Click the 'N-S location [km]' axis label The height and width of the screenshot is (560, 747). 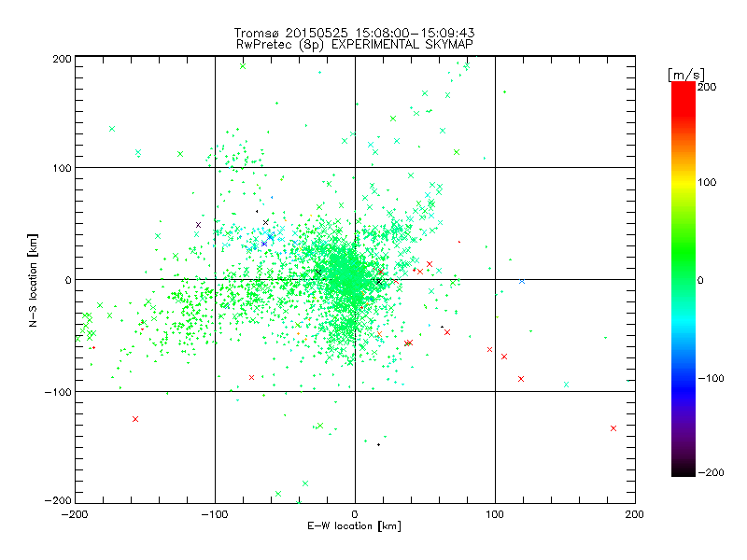click(x=33, y=281)
